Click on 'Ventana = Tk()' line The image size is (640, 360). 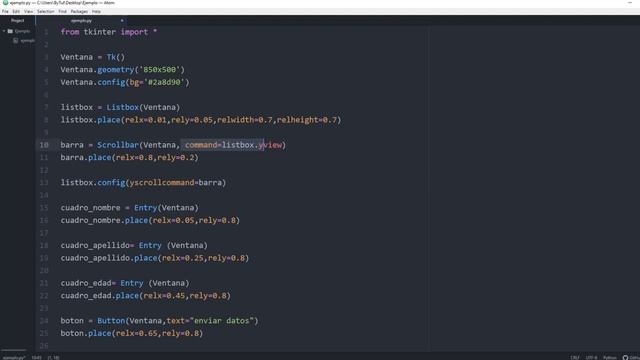93,57
